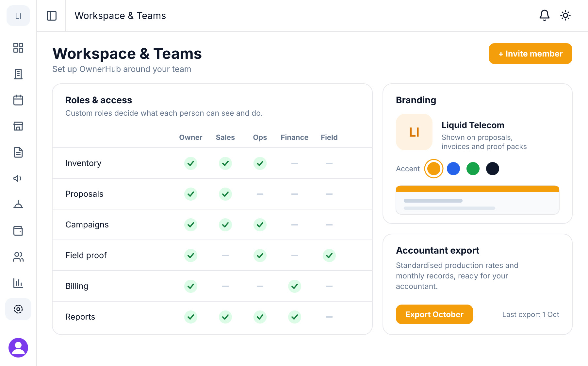The width and height of the screenshot is (588, 366).
Task: Toggle the sidebar panel icon
Action: click(52, 16)
